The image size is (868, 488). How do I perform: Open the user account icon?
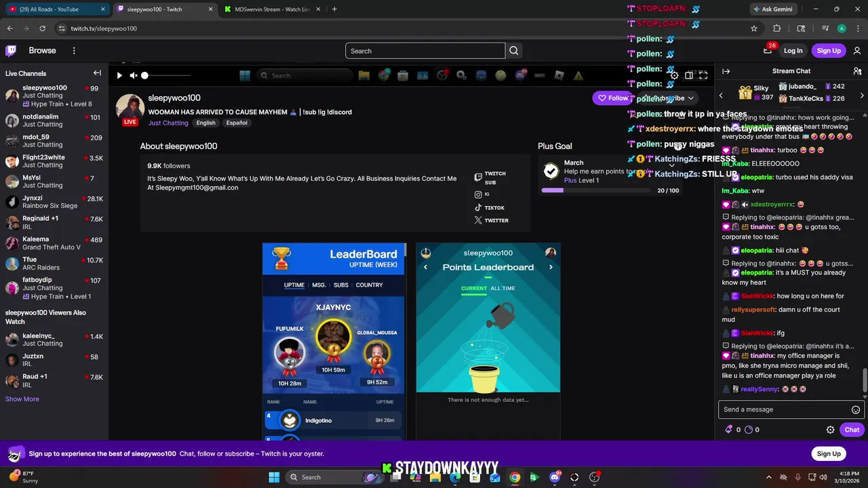pyautogui.click(x=857, y=51)
